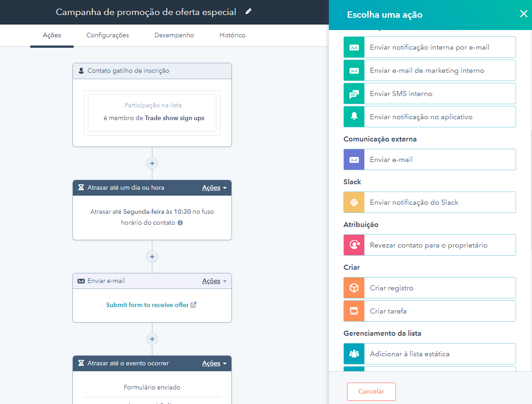This screenshot has height=404, width=532.
Task: Click the Criar registro cube icon
Action: tap(354, 288)
